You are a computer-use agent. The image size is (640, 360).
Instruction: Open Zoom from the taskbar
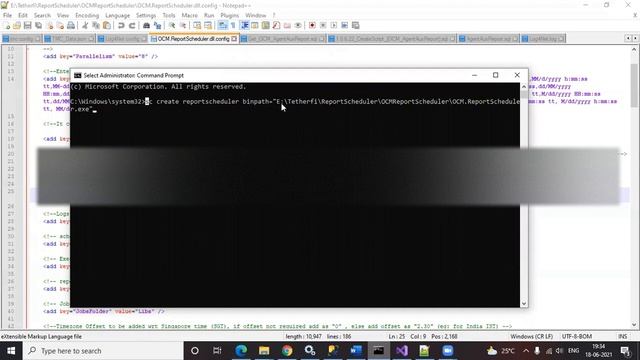tap(448, 351)
